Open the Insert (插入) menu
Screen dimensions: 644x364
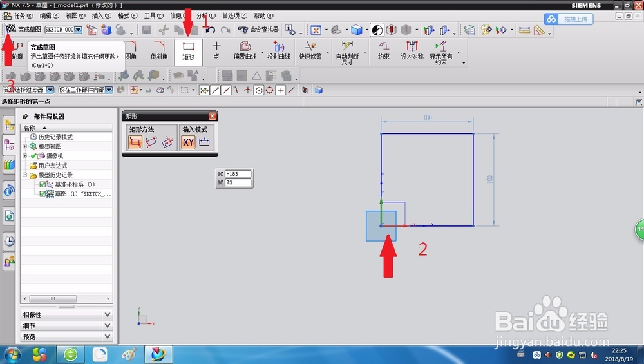[102, 15]
